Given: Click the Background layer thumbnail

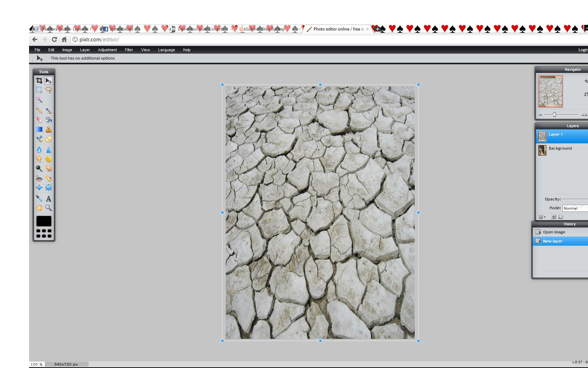Looking at the screenshot, I should pyautogui.click(x=542, y=150).
